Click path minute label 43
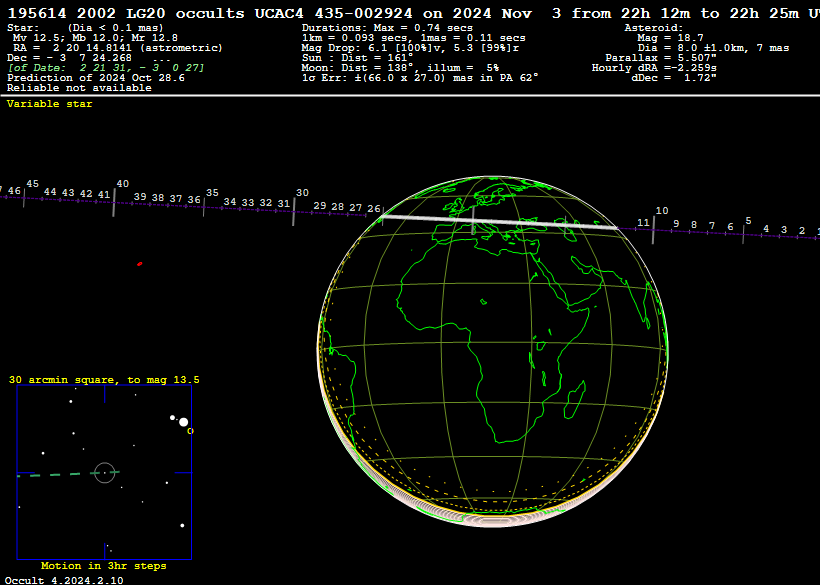 tap(68, 193)
